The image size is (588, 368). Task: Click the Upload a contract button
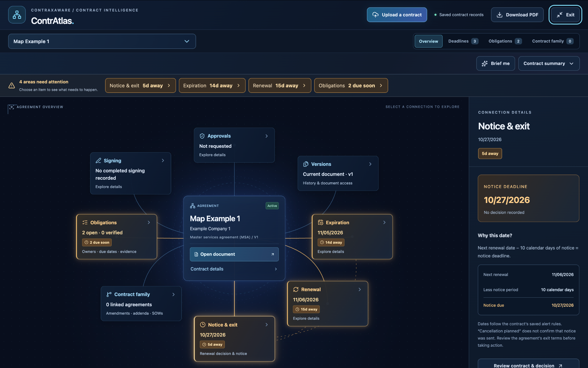397,15
